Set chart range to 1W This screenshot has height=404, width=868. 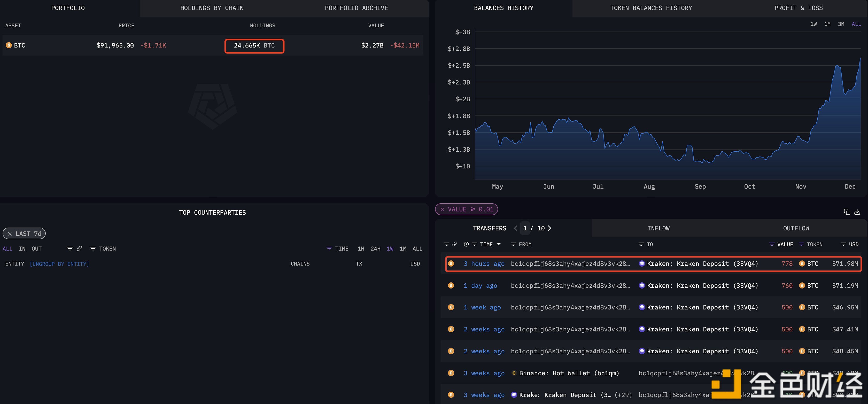tap(813, 24)
